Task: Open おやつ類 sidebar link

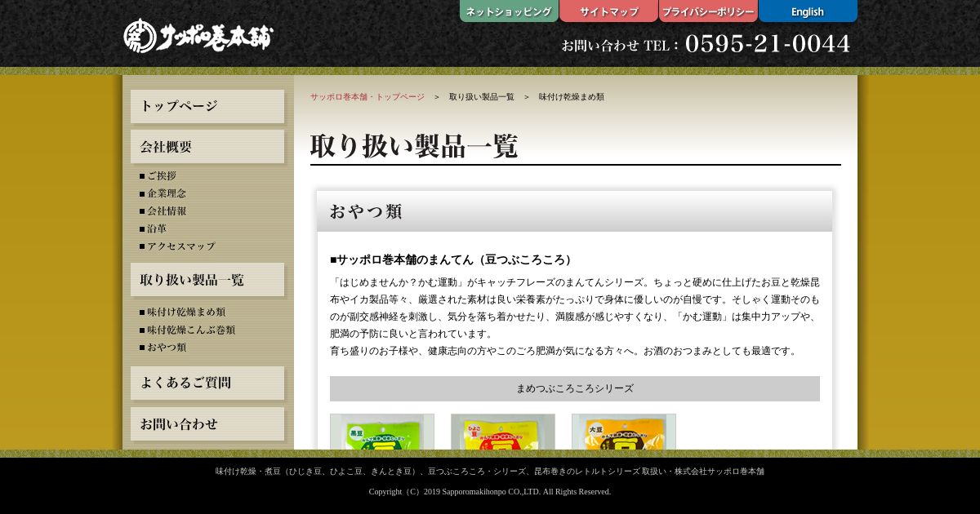Action: coord(163,347)
